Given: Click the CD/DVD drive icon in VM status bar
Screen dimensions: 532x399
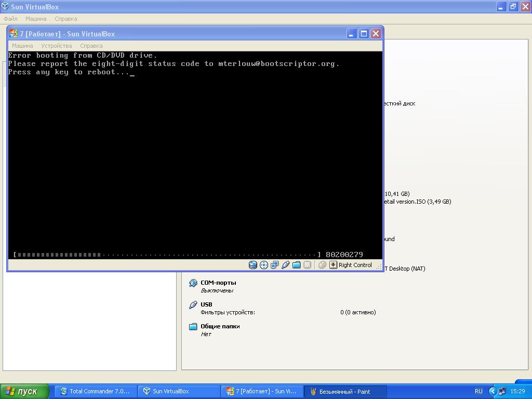Looking at the screenshot, I should pos(263,265).
